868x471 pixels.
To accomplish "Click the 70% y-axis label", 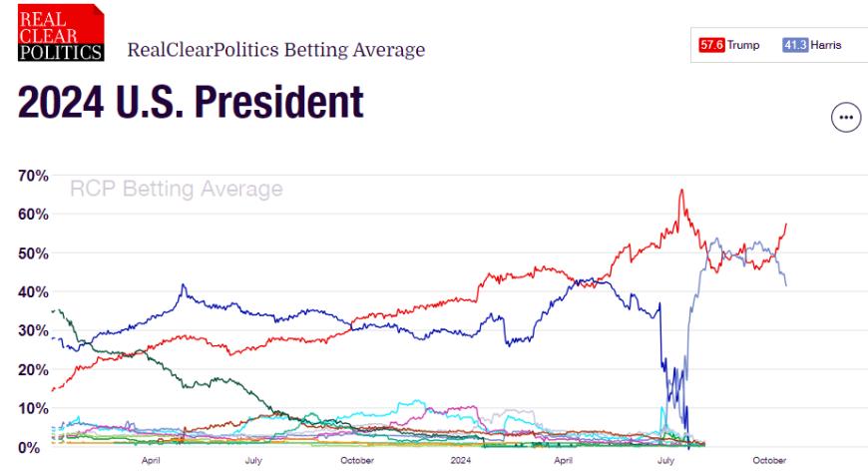I will coord(33,176).
